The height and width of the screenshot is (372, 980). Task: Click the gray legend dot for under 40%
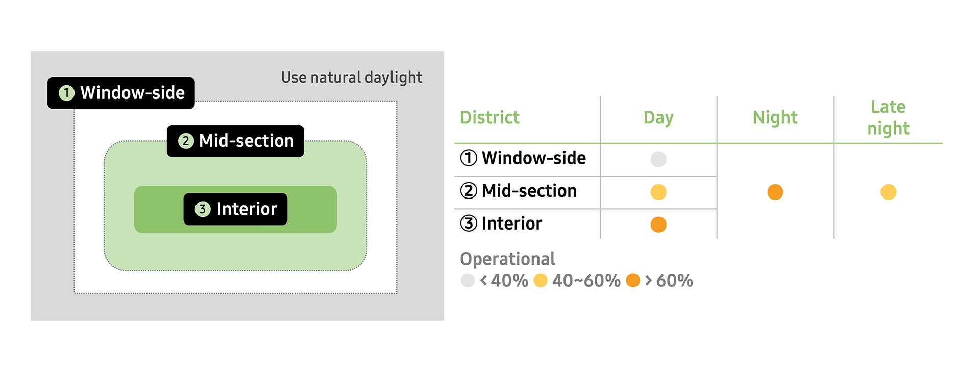[x=468, y=280]
